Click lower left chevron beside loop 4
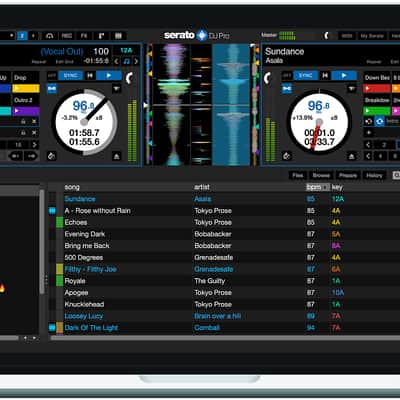This screenshot has height=400, width=400. point(368,156)
